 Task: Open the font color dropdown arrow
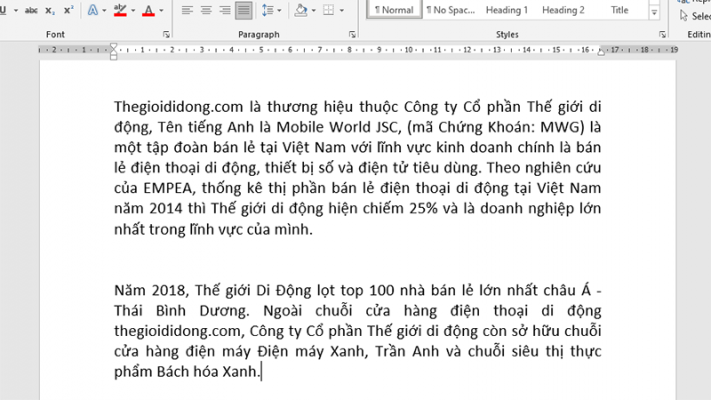(x=161, y=10)
